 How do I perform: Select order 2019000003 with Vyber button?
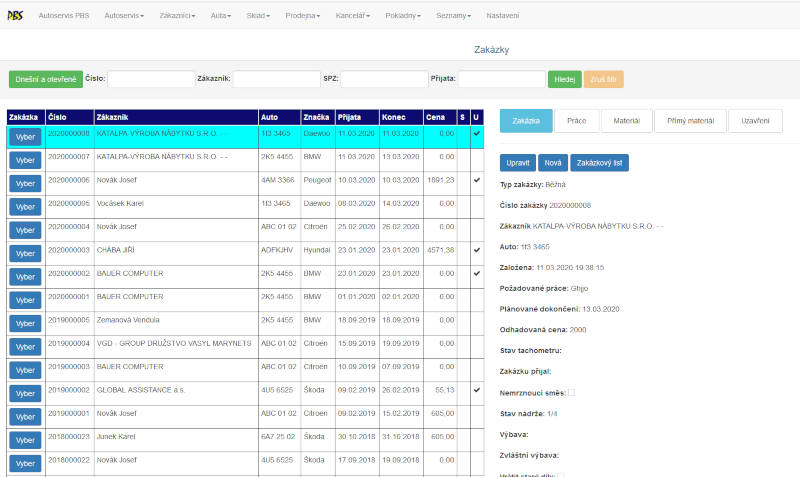pyautogui.click(x=25, y=370)
